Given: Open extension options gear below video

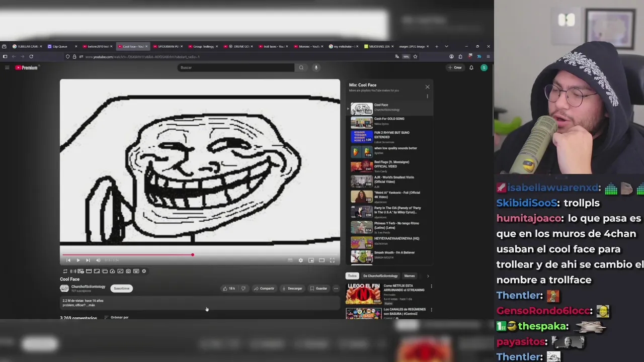Looking at the screenshot, I should pyautogui.click(x=144, y=271).
